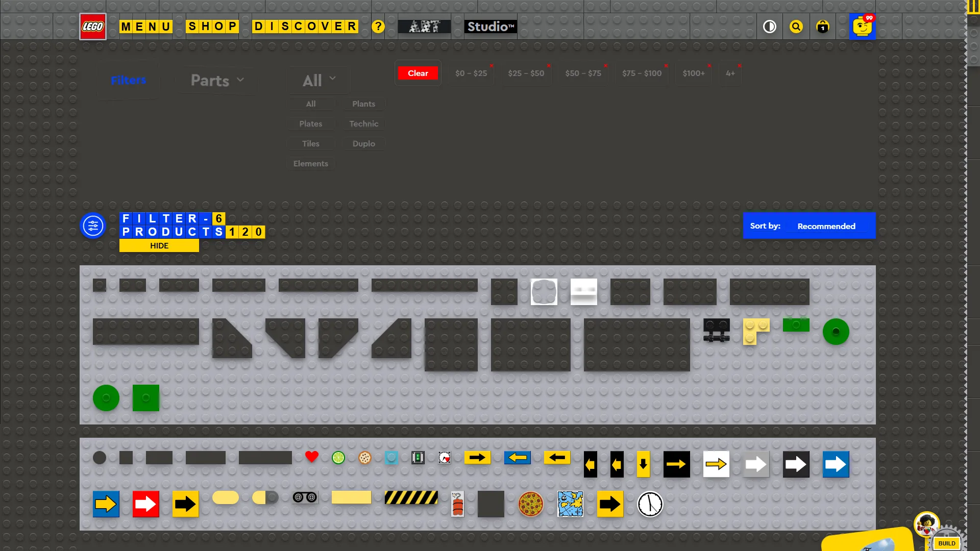Select the cookie round tile
The image size is (980, 551).
(365, 458)
